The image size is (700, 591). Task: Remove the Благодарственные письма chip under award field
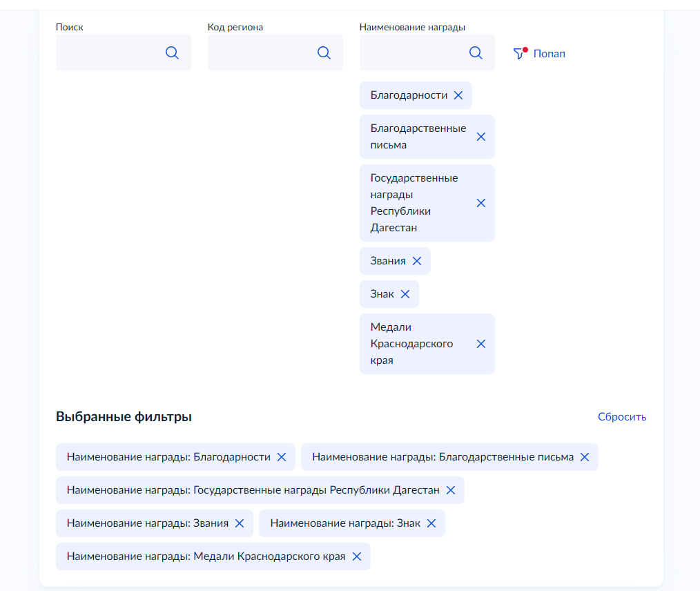(x=481, y=137)
